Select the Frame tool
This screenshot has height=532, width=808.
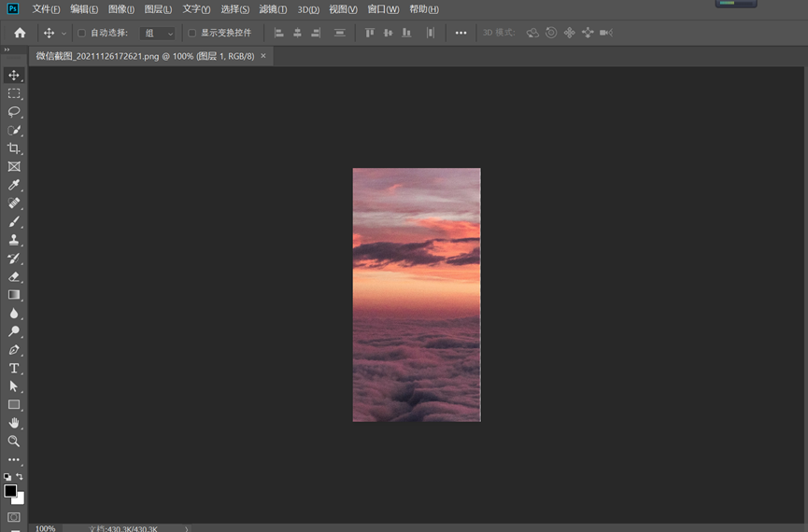click(x=14, y=166)
